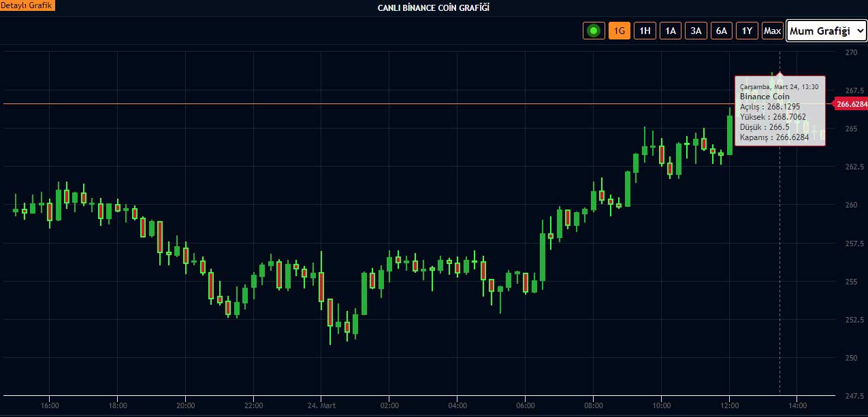Click the Açılış : 268.1295 value

(x=769, y=107)
